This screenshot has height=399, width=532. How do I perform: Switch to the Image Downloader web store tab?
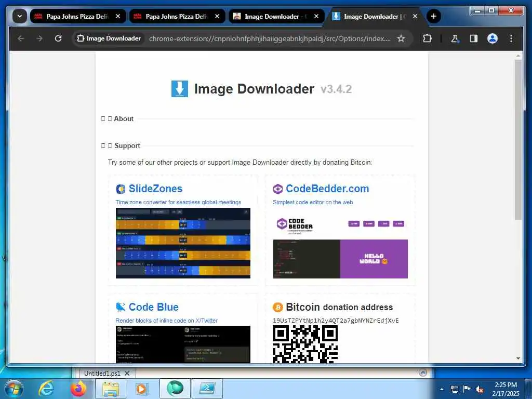tap(275, 16)
